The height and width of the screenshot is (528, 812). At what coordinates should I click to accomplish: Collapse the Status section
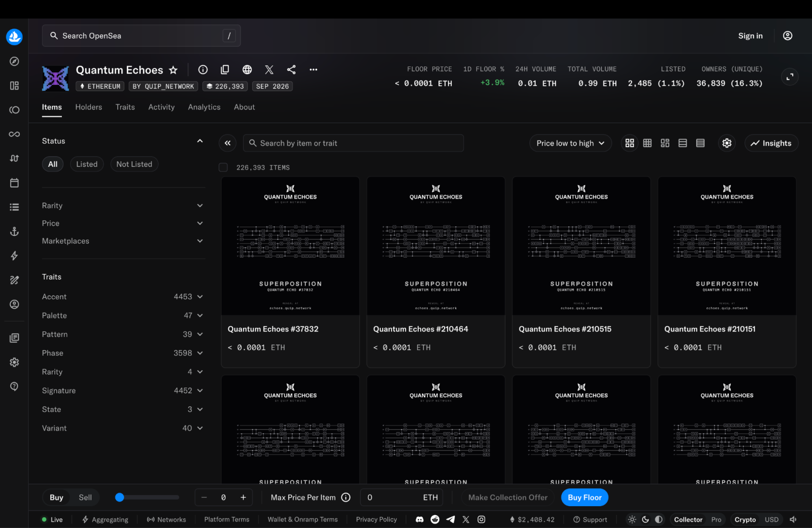[200, 141]
